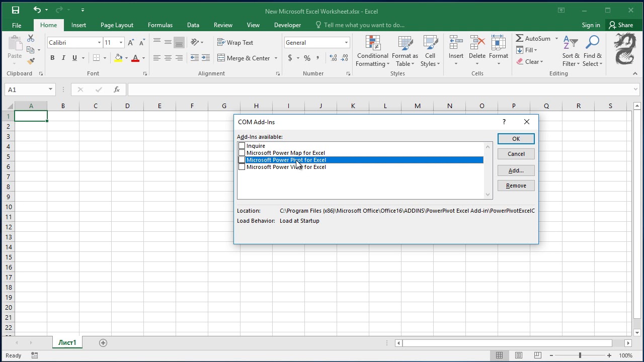Click Increase Font Size icon
The height and width of the screenshot is (362, 644).
pos(131,43)
